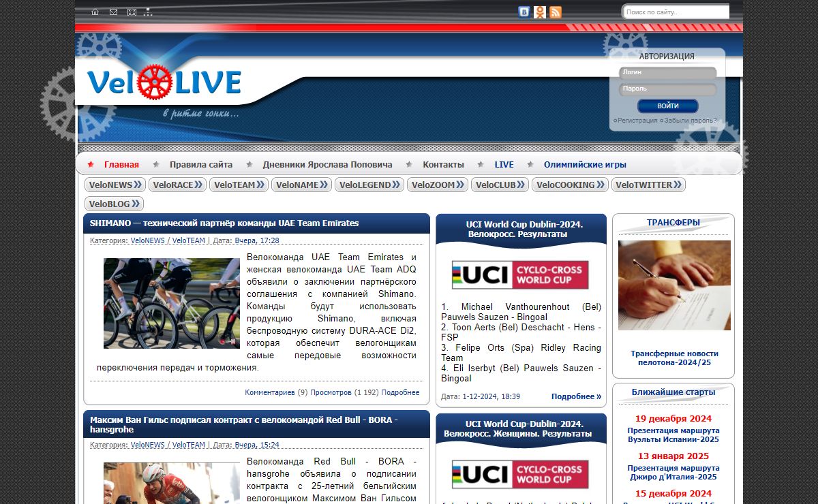Screen dimensions: 818x504
Task: Open the mail envelope icon
Action: pyautogui.click(x=113, y=12)
